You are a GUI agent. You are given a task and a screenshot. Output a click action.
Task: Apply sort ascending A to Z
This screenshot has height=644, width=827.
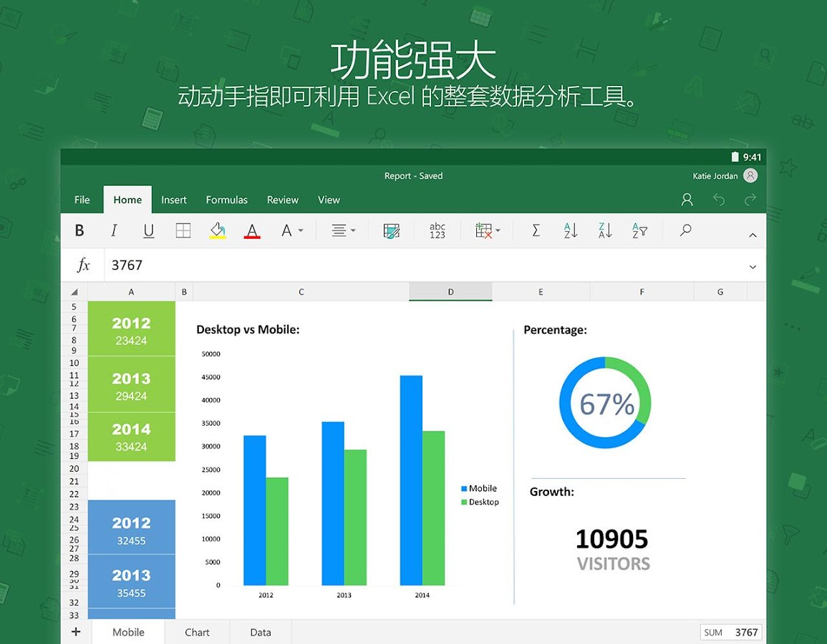point(569,230)
